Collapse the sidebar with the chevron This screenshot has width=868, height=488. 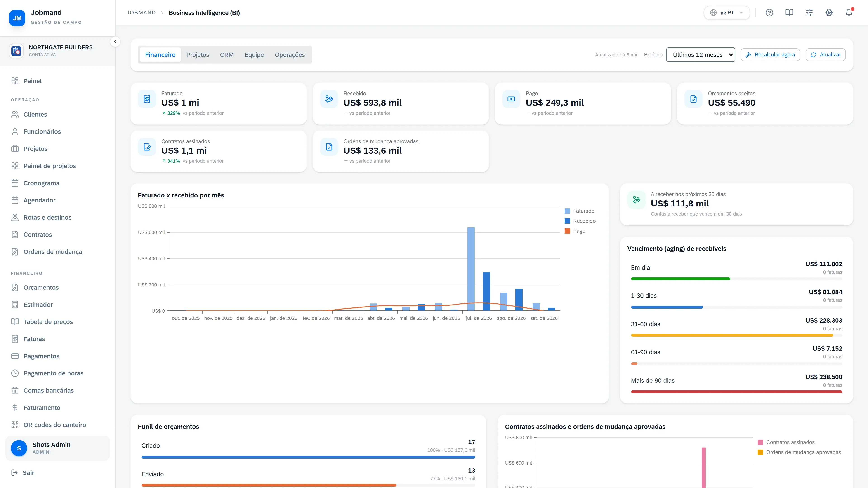pyautogui.click(x=115, y=42)
